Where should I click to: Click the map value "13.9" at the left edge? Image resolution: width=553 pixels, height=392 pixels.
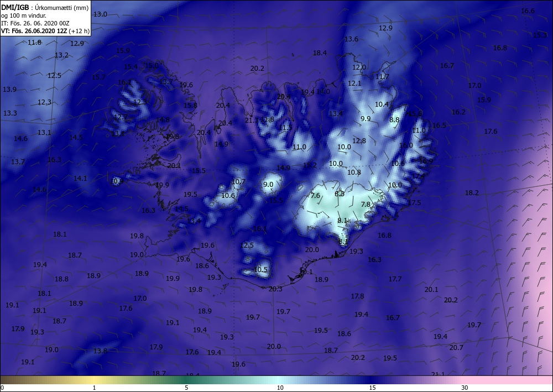point(9,89)
